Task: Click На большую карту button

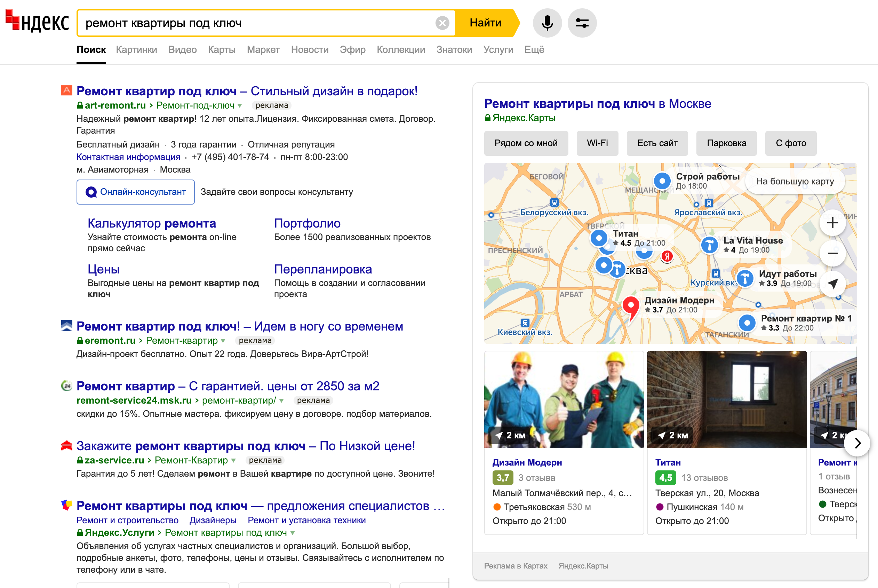Action: pos(795,182)
